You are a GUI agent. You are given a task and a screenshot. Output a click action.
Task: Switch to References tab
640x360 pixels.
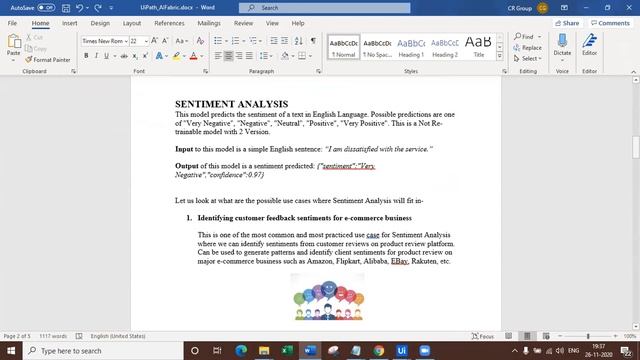(x=169, y=23)
